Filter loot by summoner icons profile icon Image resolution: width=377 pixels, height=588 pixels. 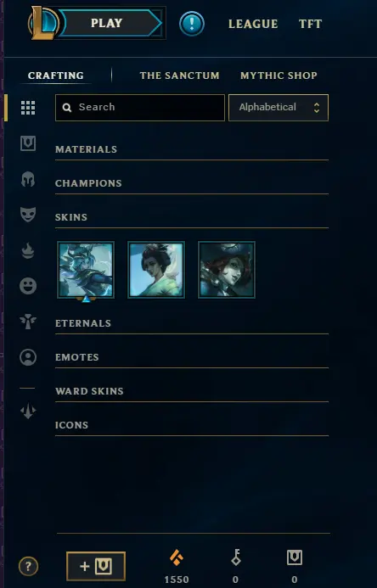pos(28,357)
